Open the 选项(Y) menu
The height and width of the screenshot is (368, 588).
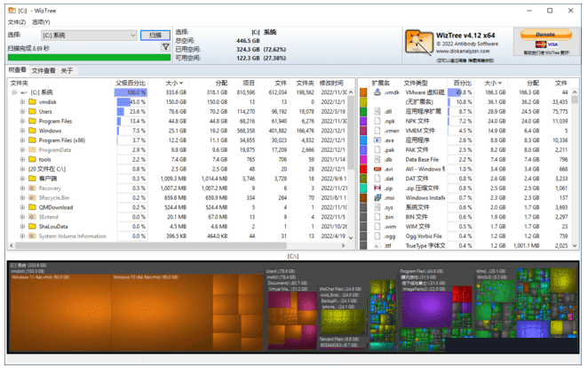pos(41,20)
